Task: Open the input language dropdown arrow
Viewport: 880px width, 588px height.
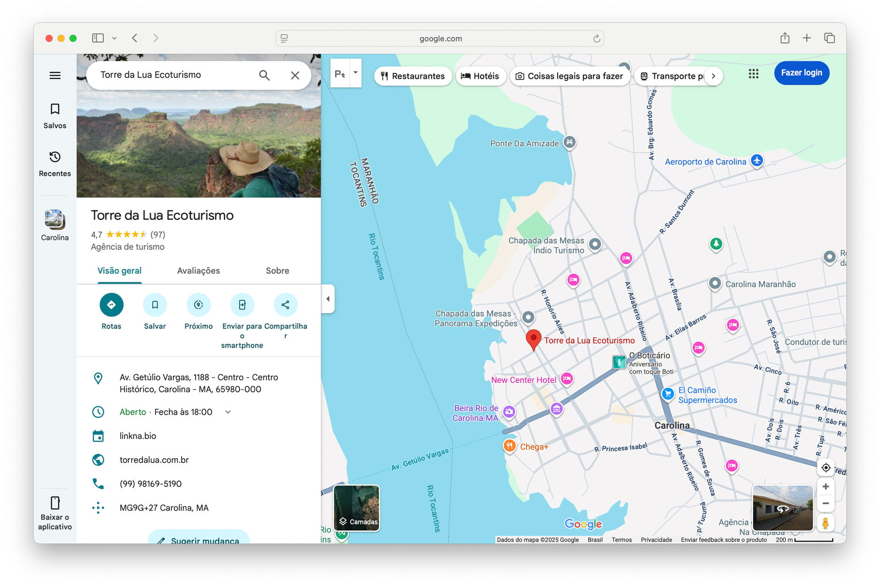Action: (x=356, y=72)
